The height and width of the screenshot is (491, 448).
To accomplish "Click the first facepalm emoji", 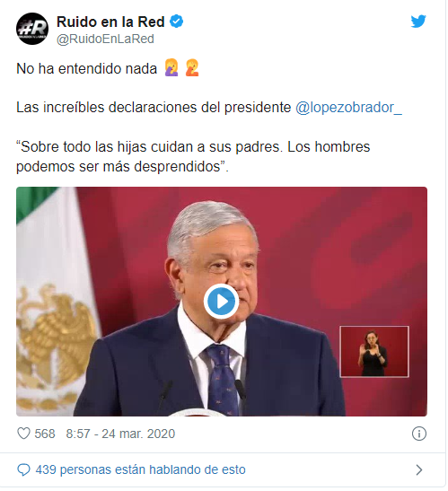I will 171,68.
